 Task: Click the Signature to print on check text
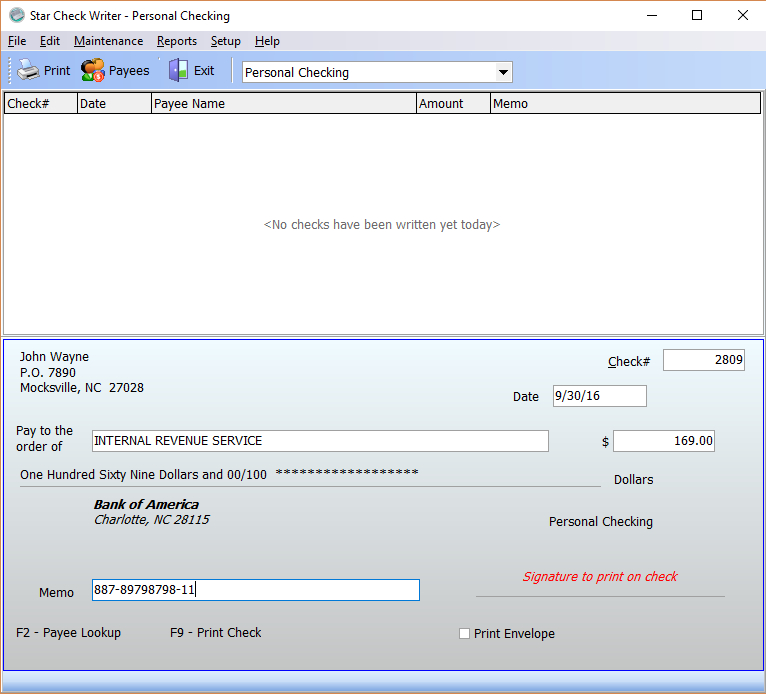coord(600,577)
